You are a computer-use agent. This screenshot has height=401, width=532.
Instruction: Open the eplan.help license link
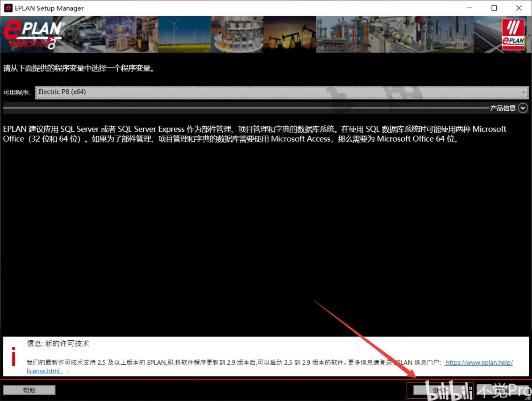[479, 363]
